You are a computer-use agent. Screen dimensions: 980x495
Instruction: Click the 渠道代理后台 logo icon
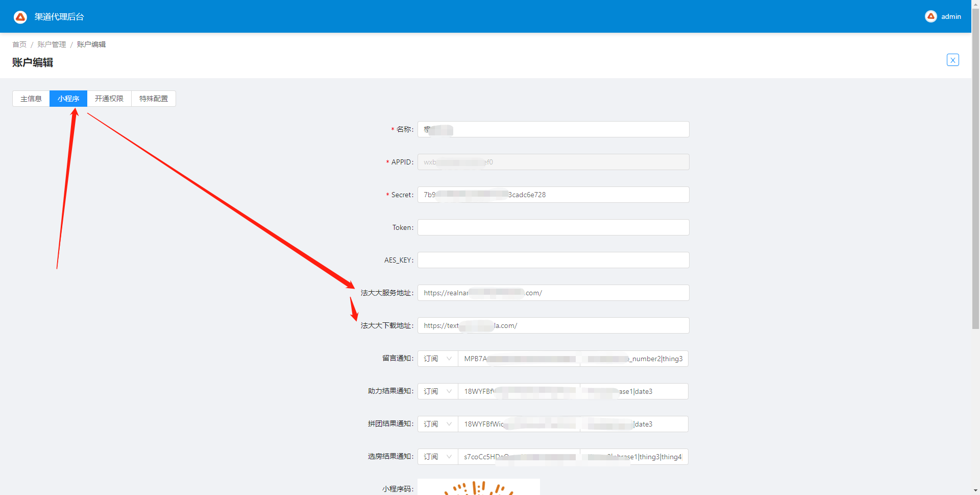point(20,17)
